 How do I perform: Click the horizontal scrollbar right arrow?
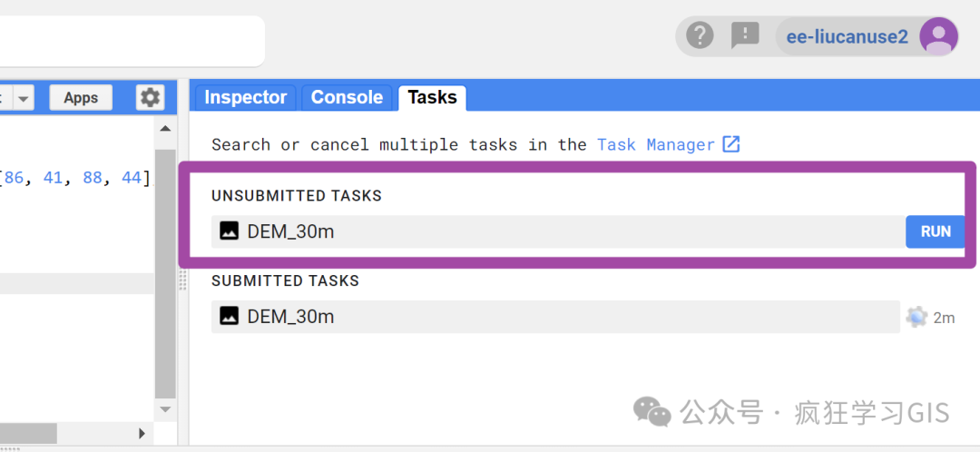141,433
